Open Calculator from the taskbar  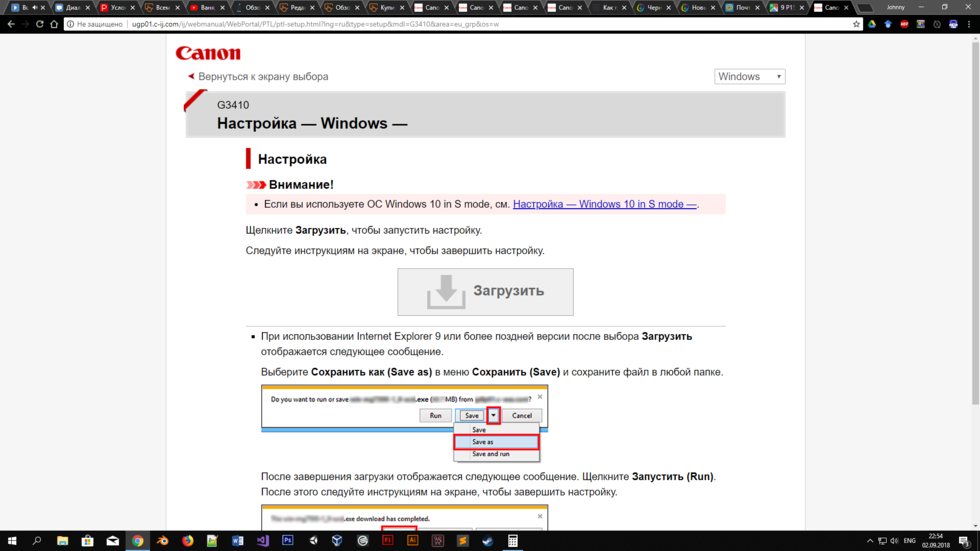[x=513, y=541]
